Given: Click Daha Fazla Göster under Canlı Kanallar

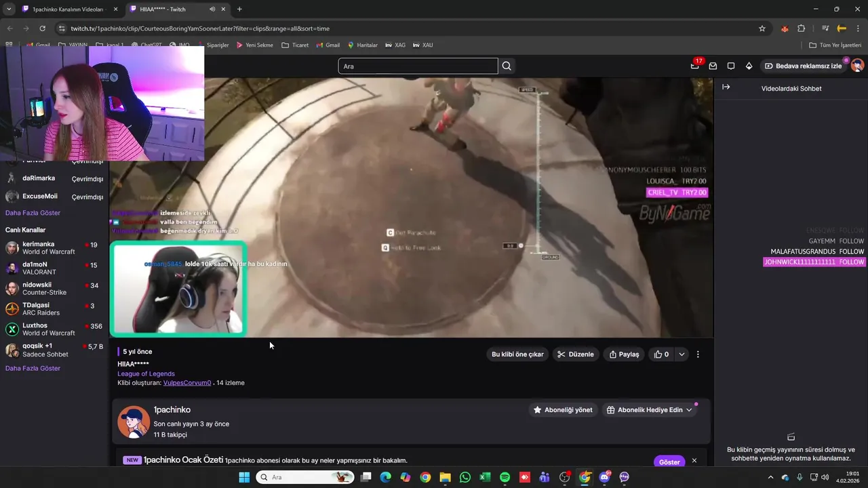Looking at the screenshot, I should pyautogui.click(x=33, y=368).
